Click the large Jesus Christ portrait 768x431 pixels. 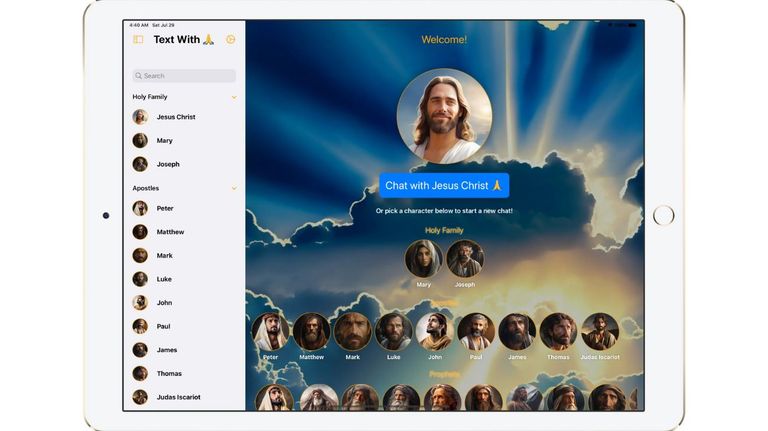(444, 116)
